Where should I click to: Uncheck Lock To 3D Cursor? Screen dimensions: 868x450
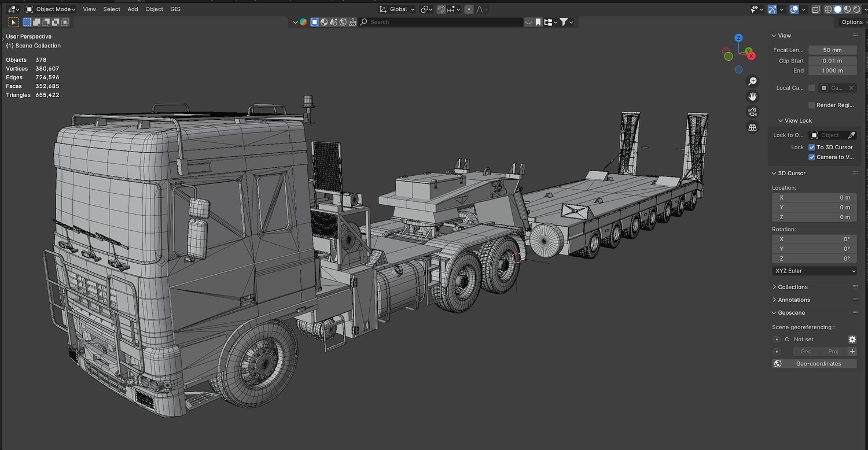click(x=812, y=147)
